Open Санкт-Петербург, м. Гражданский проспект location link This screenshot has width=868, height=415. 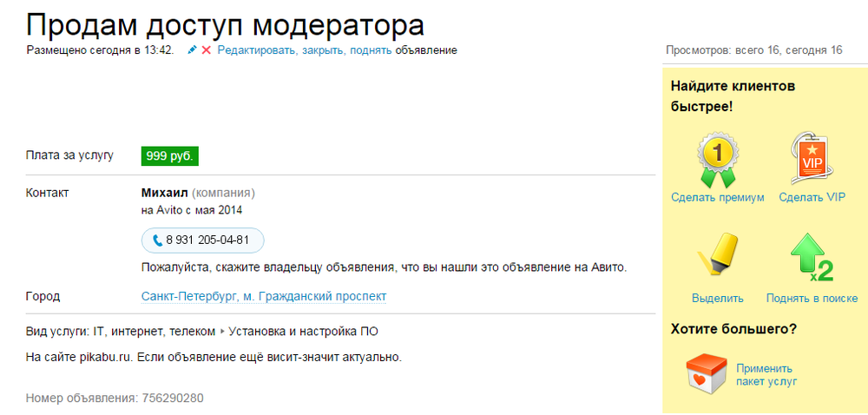[264, 297]
